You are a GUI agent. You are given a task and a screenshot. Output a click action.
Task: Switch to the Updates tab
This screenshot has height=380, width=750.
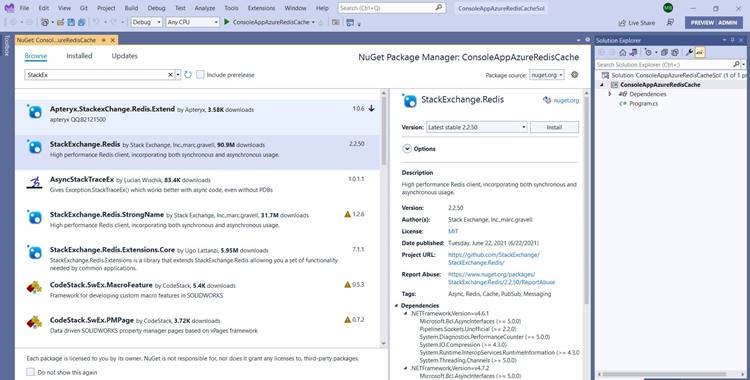click(124, 56)
